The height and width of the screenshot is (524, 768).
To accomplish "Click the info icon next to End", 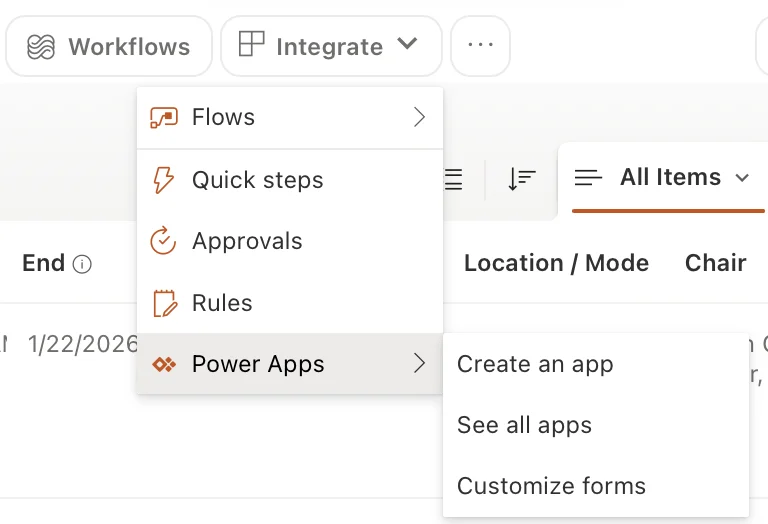I will [x=82, y=264].
